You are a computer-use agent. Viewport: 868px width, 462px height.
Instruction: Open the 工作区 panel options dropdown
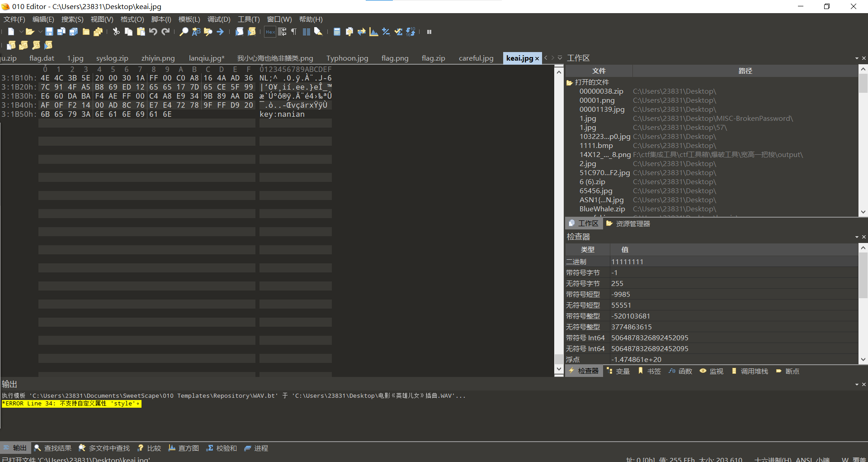pos(857,58)
